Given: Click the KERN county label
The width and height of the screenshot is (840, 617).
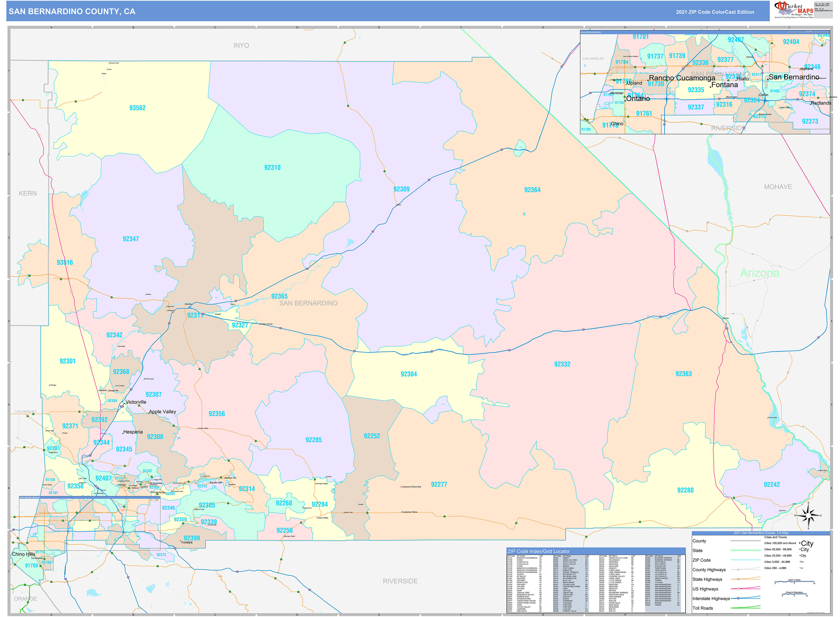Looking at the screenshot, I should pyautogui.click(x=28, y=193).
